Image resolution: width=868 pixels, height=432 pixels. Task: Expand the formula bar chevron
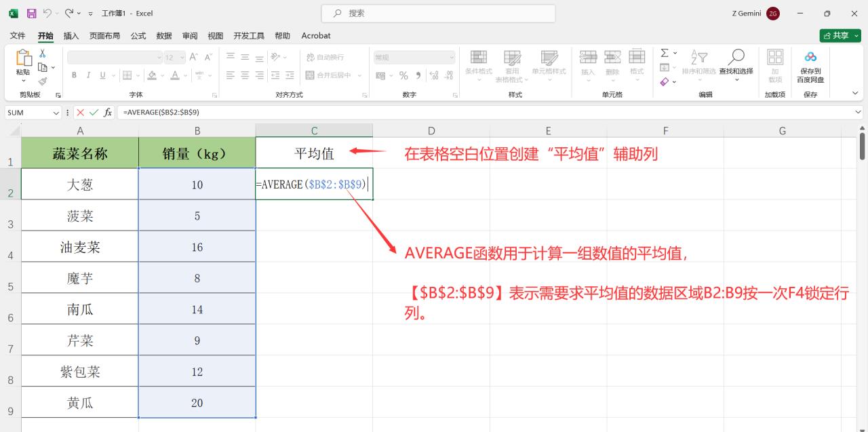point(859,113)
